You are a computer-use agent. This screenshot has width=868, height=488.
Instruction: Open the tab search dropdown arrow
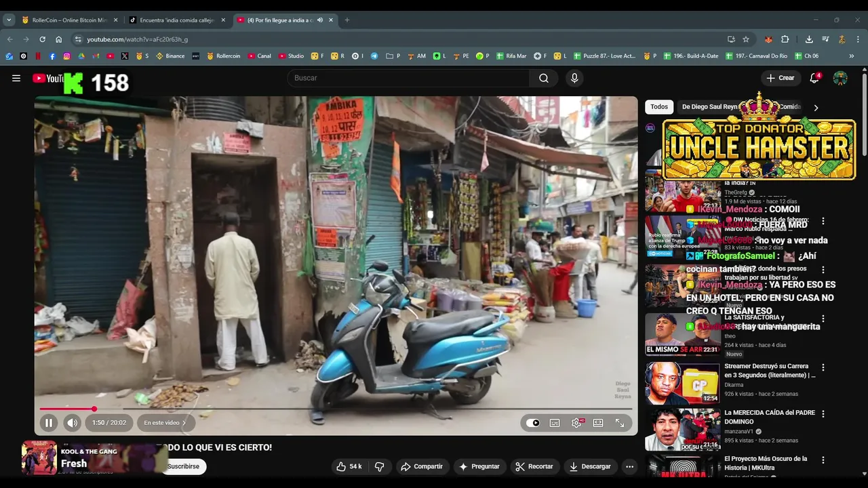pyautogui.click(x=9, y=20)
